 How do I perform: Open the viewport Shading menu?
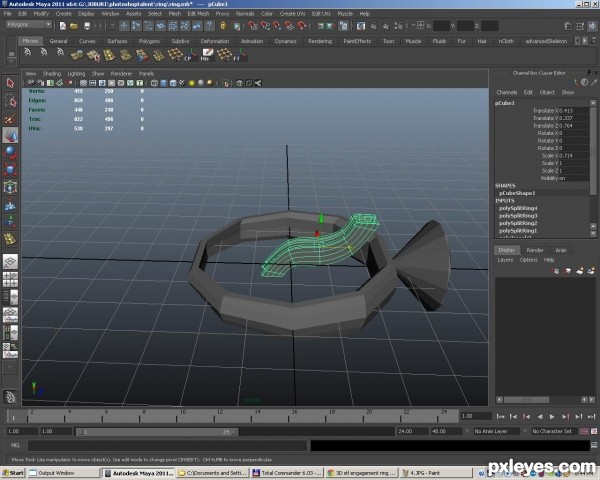(x=52, y=73)
